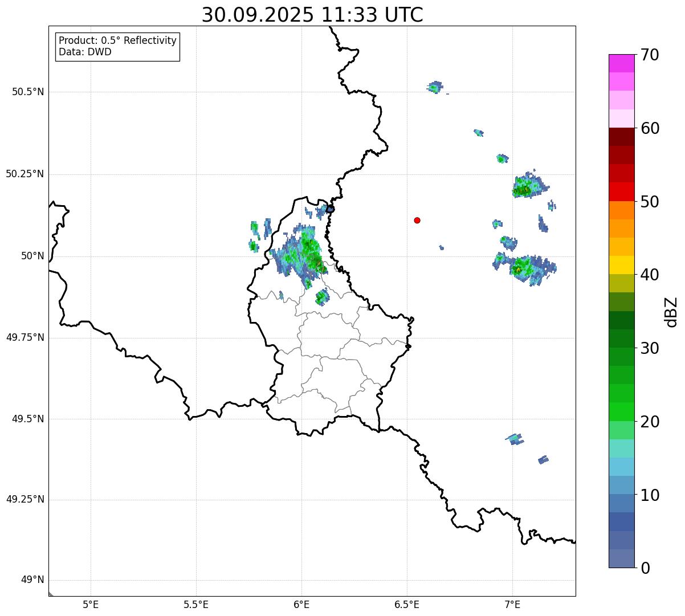The height and width of the screenshot is (616, 685).
Task: Click the radar echo cell near 50.5°N top
Action: tap(435, 87)
